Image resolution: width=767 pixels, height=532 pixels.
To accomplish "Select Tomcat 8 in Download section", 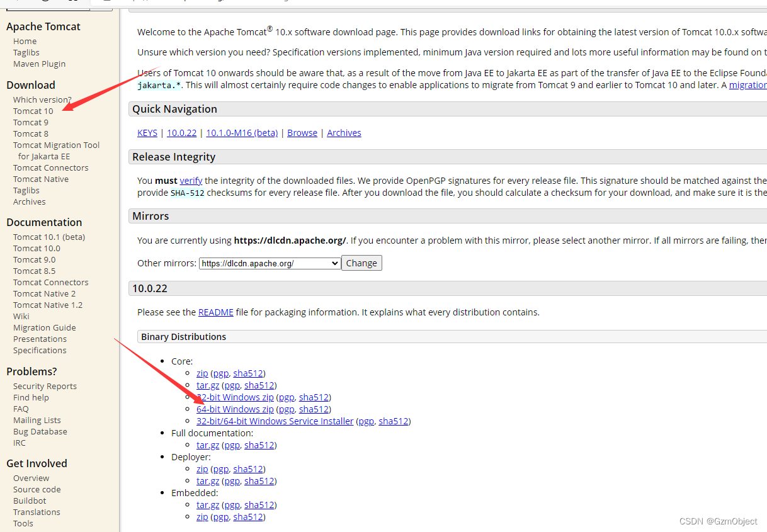I will [x=31, y=133].
